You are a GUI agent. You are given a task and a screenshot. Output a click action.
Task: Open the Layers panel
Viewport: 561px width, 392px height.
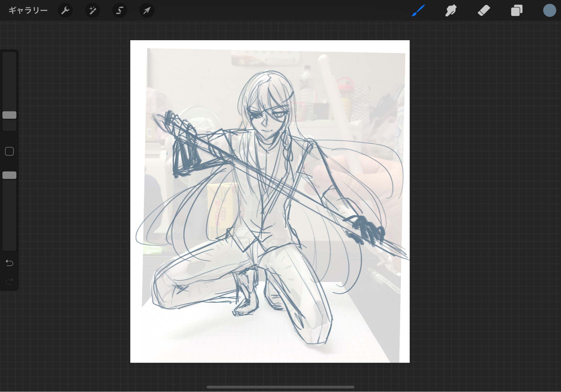517,11
